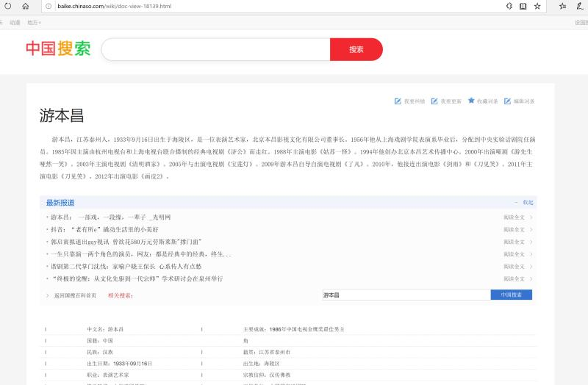Go to the browser home page
The height and width of the screenshot is (385, 588).
26,6
